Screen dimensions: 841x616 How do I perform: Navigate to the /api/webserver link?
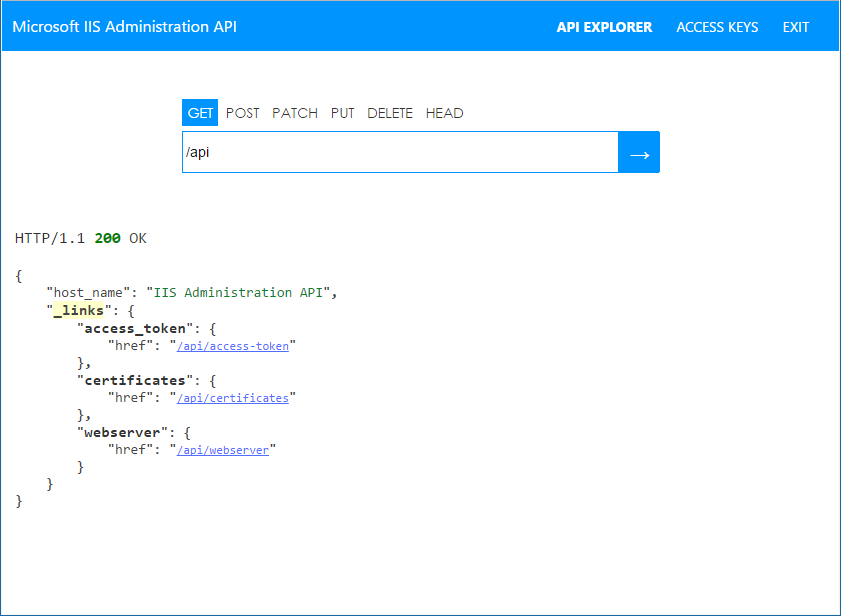224,449
